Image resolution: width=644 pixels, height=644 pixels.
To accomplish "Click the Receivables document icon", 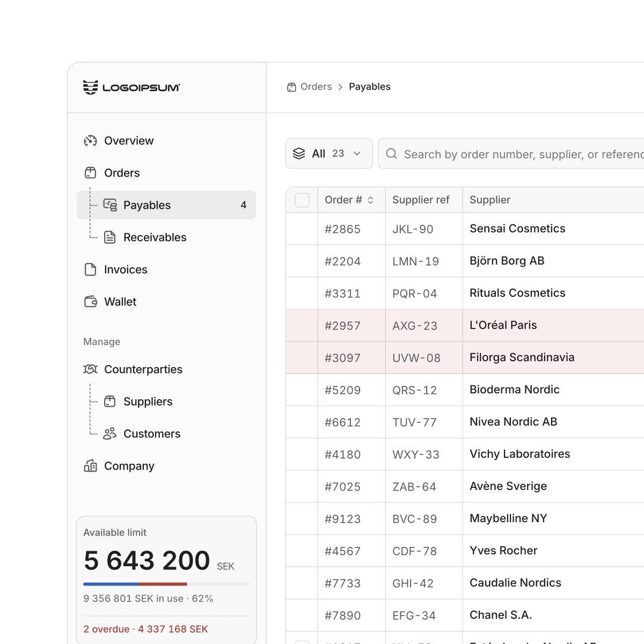I will point(109,237).
